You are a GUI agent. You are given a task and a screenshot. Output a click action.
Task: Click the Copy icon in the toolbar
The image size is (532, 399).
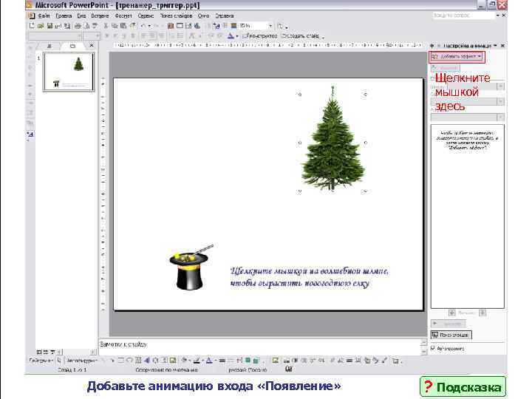coord(115,26)
